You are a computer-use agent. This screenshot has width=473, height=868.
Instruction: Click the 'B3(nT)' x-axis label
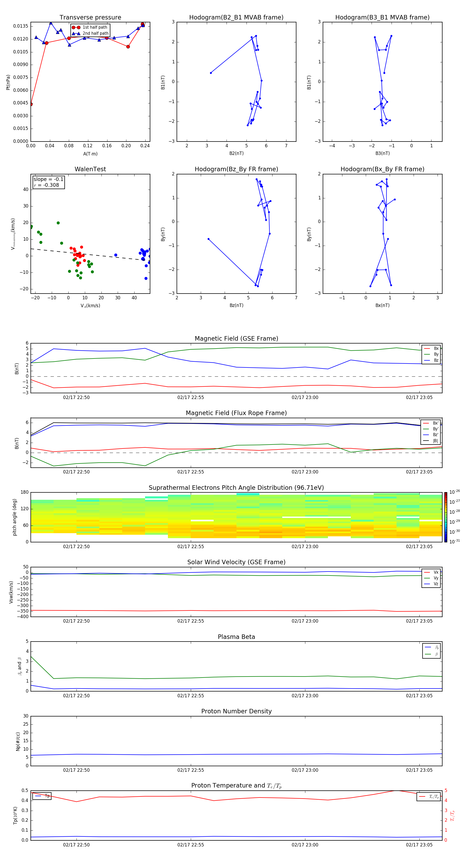pyautogui.click(x=382, y=153)
